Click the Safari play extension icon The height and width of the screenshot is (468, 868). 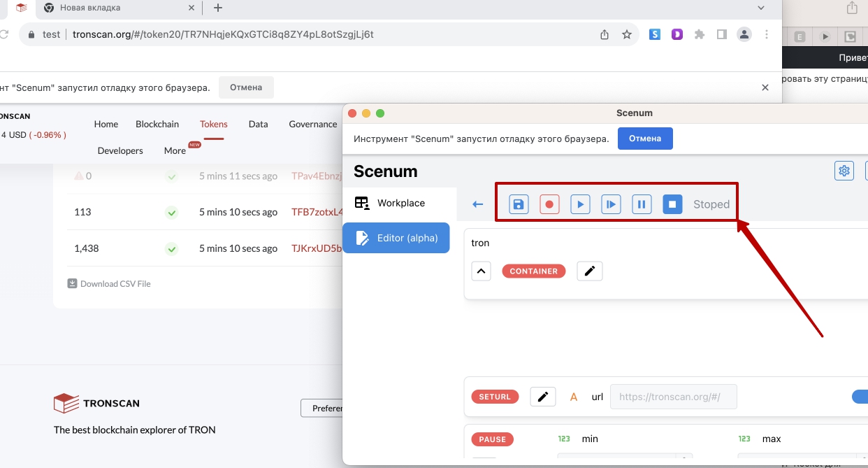point(825,37)
